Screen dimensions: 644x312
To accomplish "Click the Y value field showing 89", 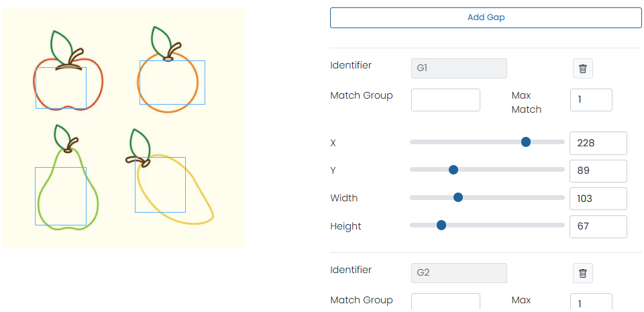I will coord(598,170).
